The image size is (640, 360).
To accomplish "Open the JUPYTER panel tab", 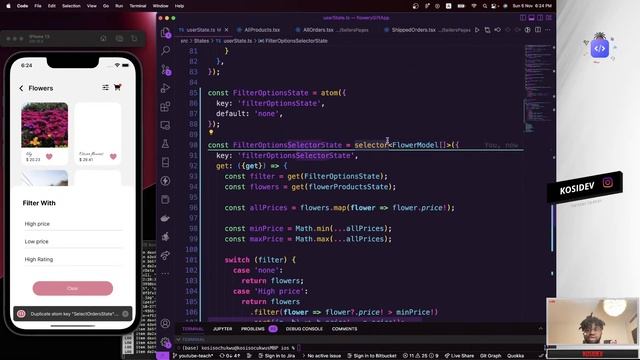I will (222, 329).
